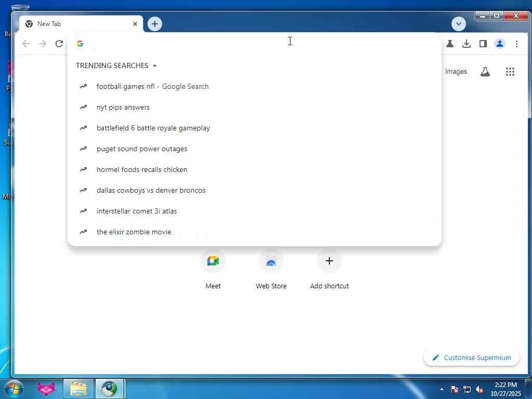Reload the current page
Screen dimensions: 532x399
click(x=59, y=44)
